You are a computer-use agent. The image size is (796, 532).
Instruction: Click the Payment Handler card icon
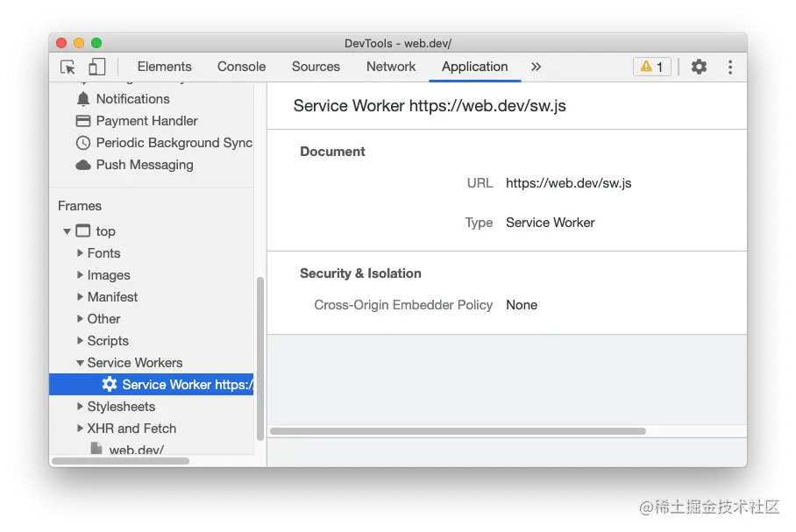coord(83,121)
